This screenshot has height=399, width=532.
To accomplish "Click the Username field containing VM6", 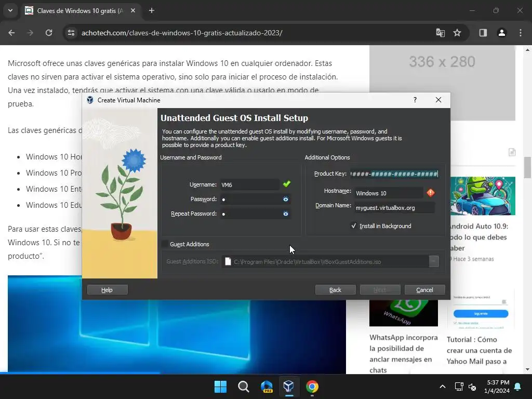I will 249,184.
